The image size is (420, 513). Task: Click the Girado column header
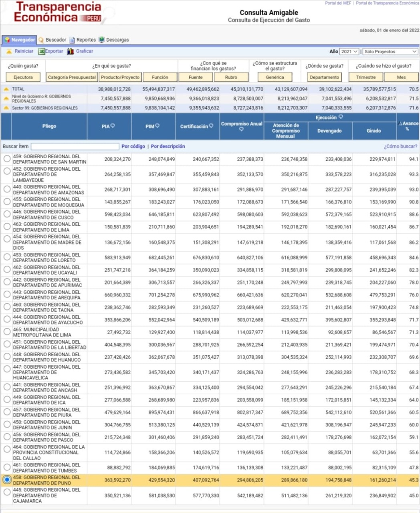pos(374,131)
